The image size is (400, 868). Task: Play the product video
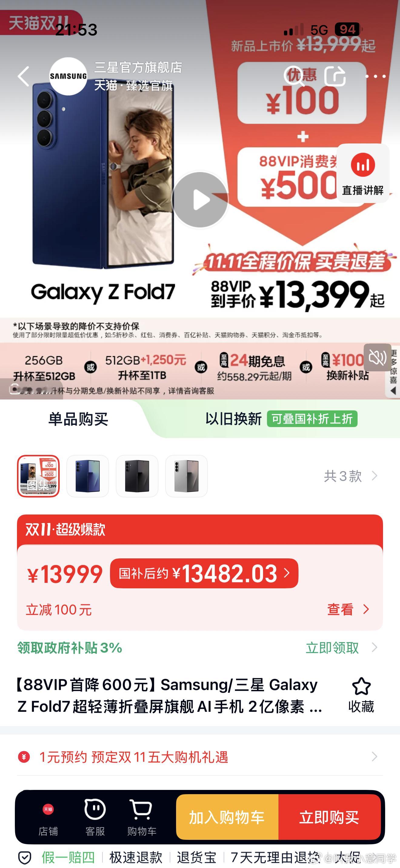pyautogui.click(x=200, y=200)
